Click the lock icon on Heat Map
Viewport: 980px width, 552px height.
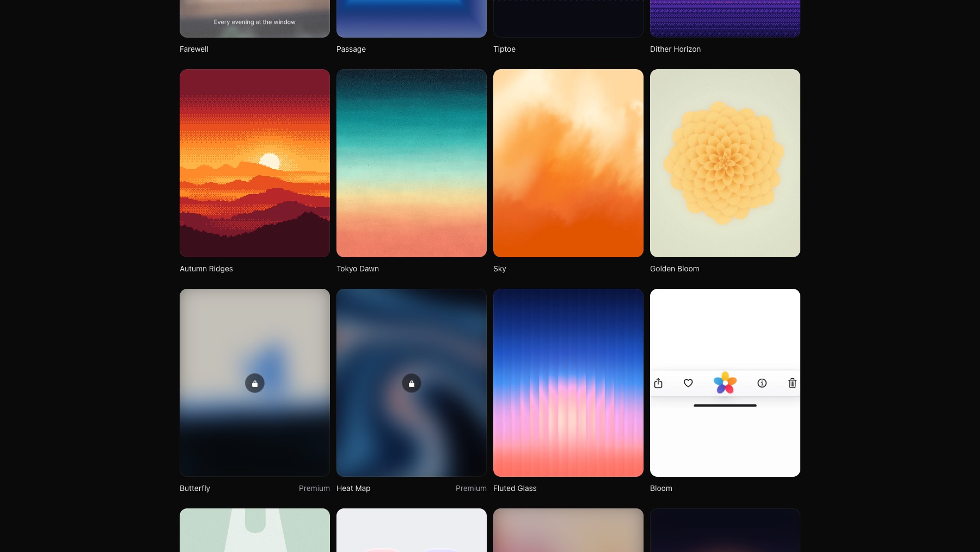(412, 383)
